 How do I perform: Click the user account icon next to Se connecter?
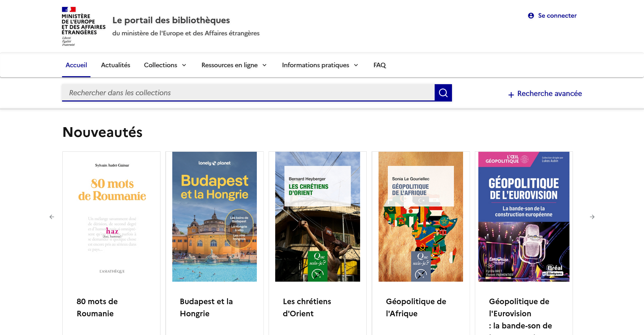(530, 16)
